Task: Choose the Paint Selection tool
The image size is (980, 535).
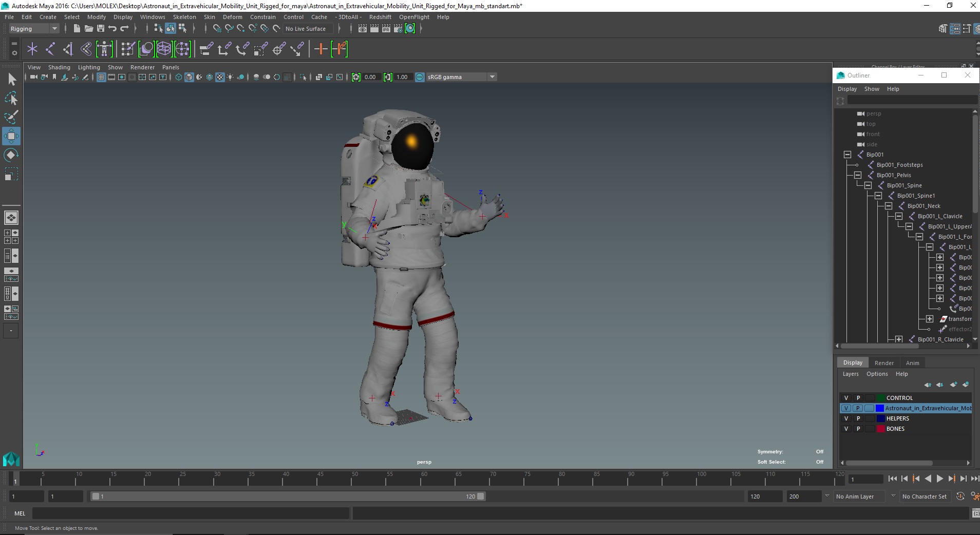Action: 11,117
